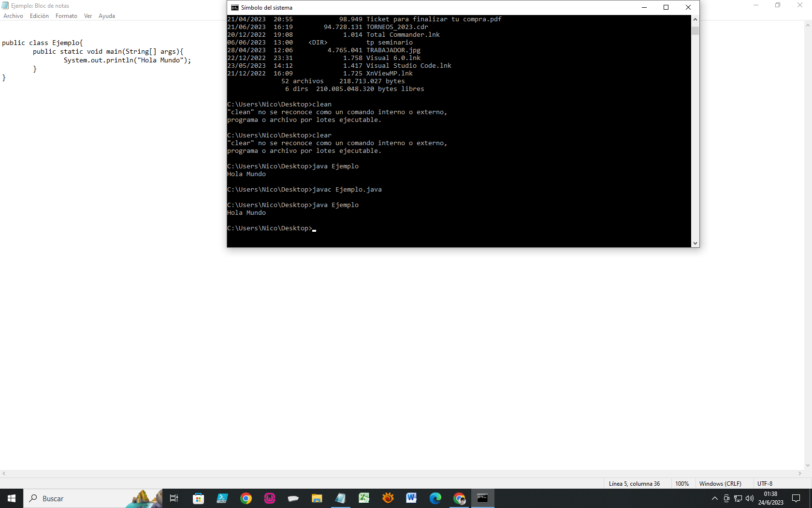812x508 pixels.
Task: Open XnView from the taskbar
Action: point(388,498)
